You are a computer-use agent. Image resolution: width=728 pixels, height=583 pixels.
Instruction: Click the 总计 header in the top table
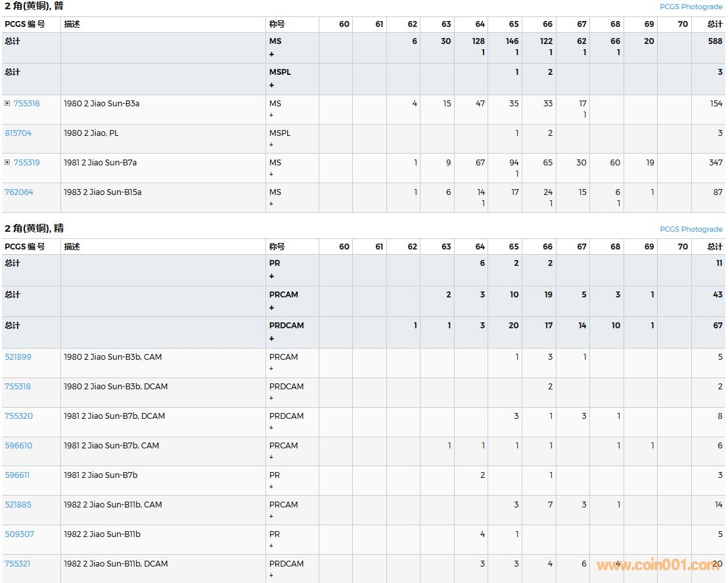714,24
